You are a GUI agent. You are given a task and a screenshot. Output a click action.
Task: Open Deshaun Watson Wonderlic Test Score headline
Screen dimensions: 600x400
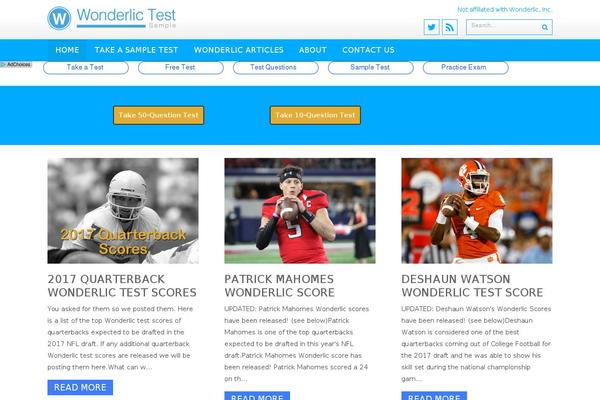tap(472, 286)
